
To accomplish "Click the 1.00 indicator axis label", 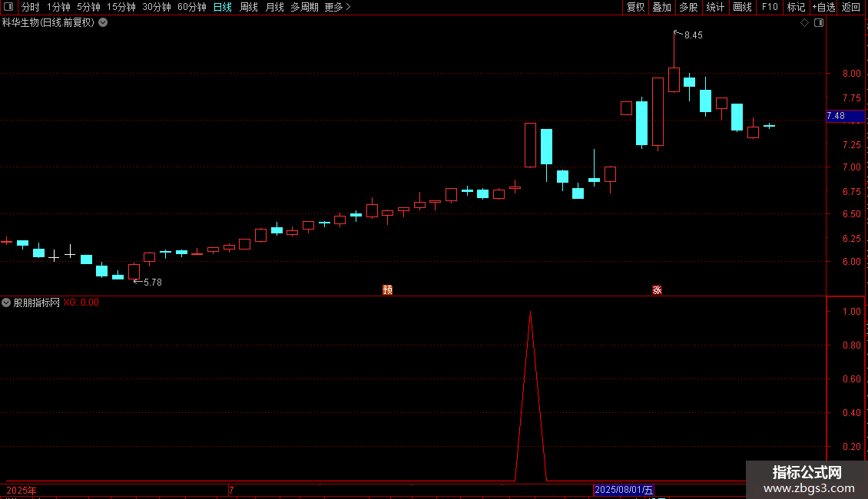I will 851,312.
